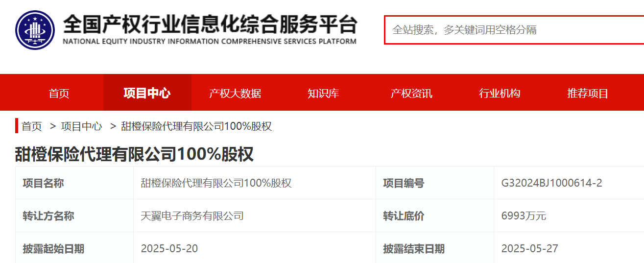Click the price value 6993万元
644x263 pixels.
tap(524, 215)
